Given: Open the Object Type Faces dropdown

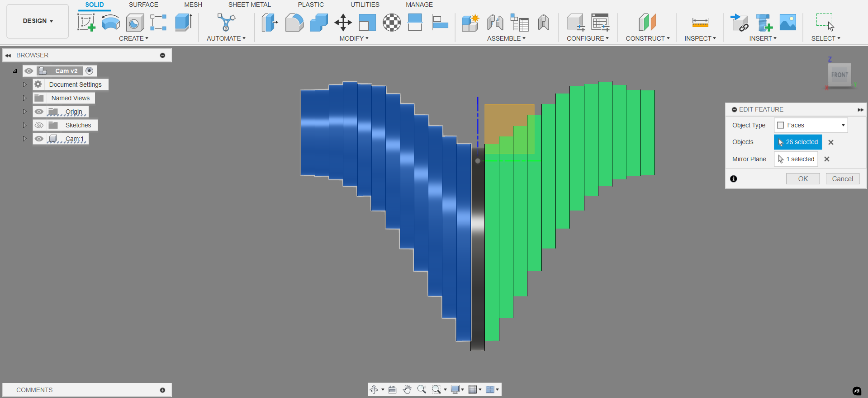Looking at the screenshot, I should click(x=811, y=125).
